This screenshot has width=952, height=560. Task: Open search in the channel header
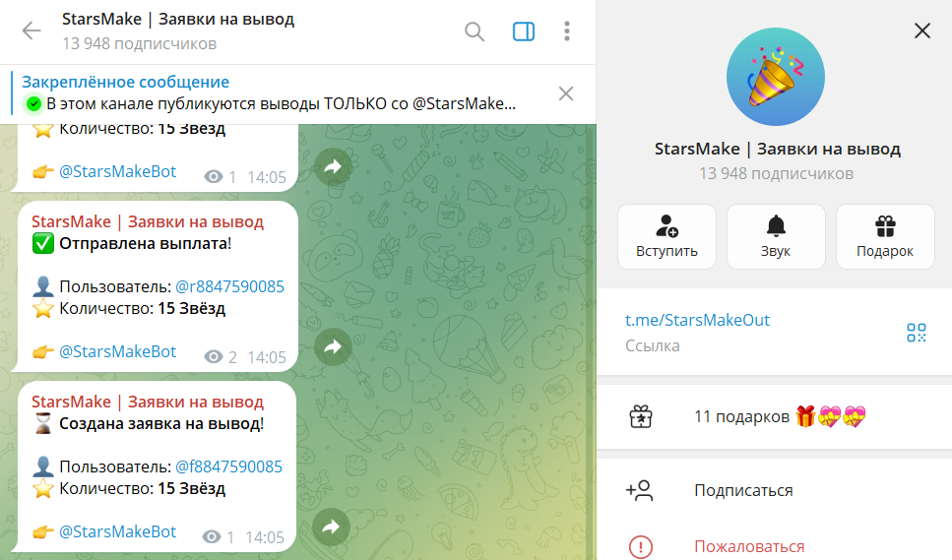point(475,31)
